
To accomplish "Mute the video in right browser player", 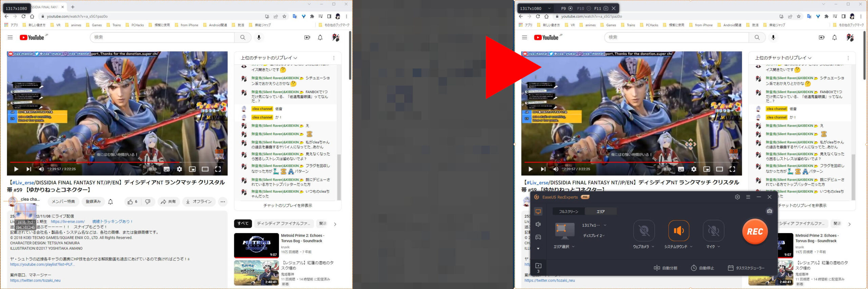I will (x=556, y=169).
